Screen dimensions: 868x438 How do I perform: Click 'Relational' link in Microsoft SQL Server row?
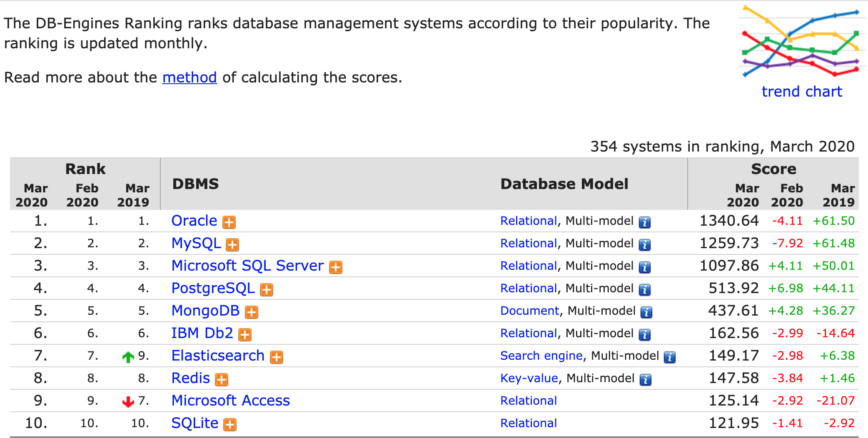click(529, 266)
